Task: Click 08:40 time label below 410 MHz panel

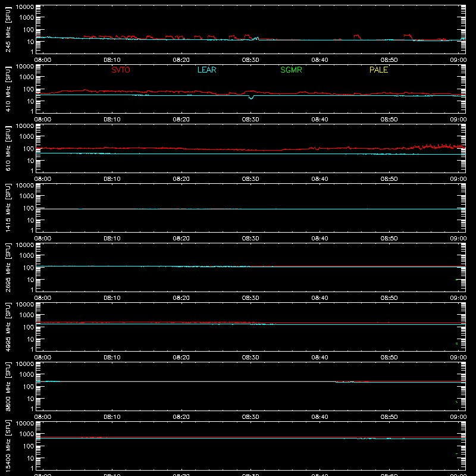Action: [320, 120]
